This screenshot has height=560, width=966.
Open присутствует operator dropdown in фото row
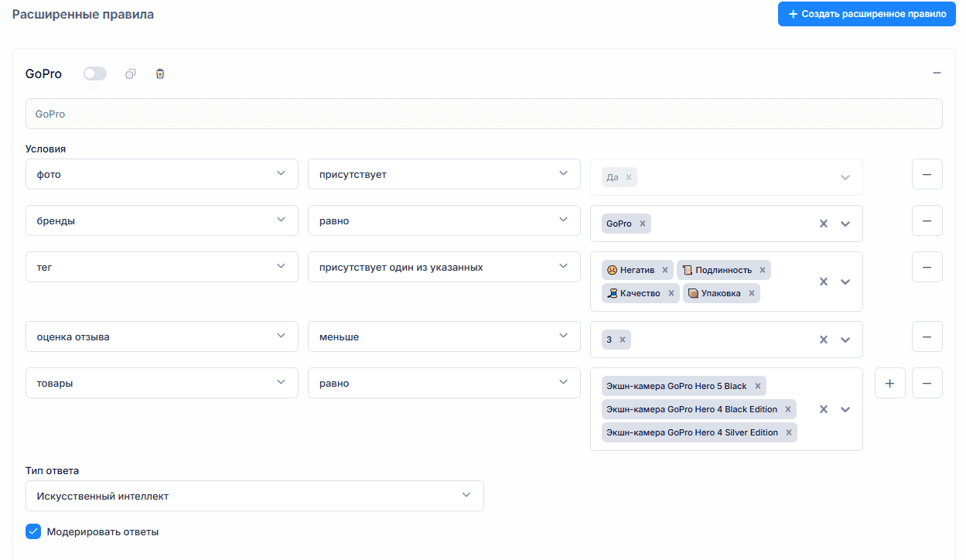(444, 174)
